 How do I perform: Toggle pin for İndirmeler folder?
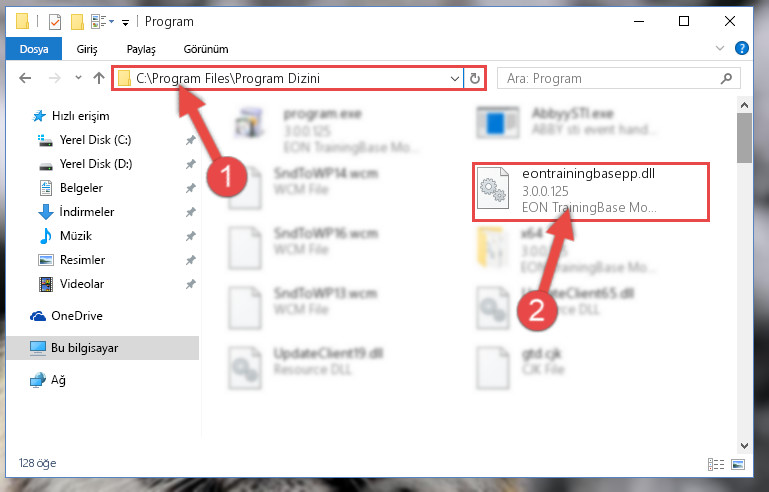[x=190, y=212]
